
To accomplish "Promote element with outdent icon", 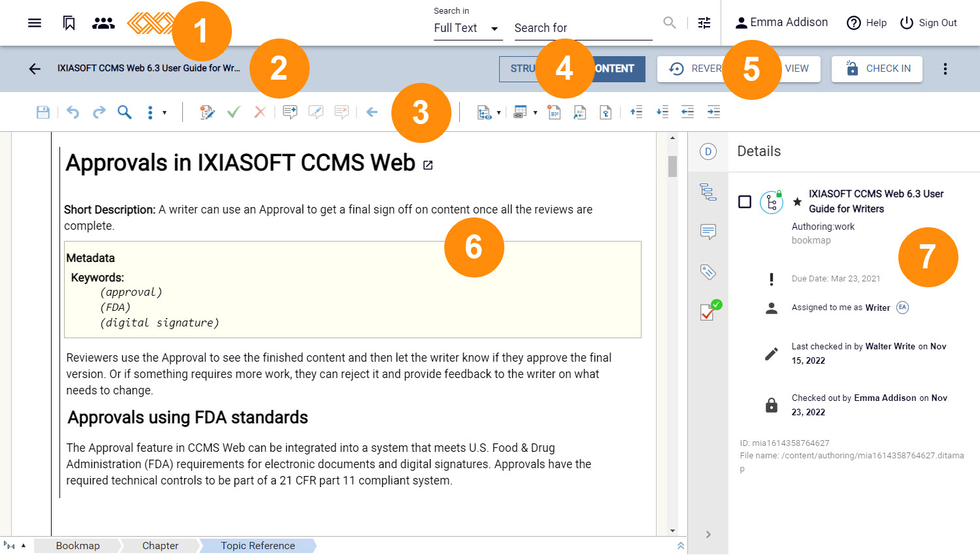I will click(687, 112).
